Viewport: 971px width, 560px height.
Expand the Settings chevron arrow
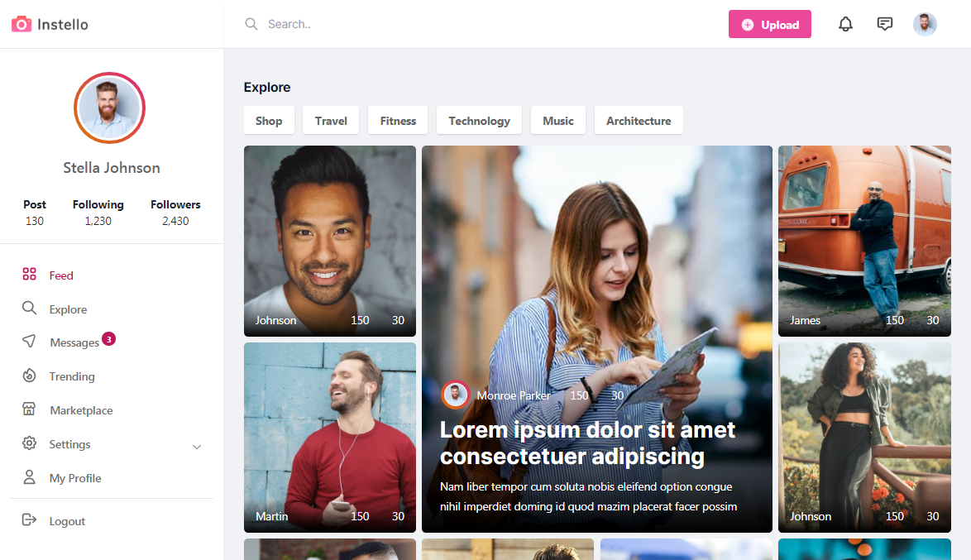[197, 447]
